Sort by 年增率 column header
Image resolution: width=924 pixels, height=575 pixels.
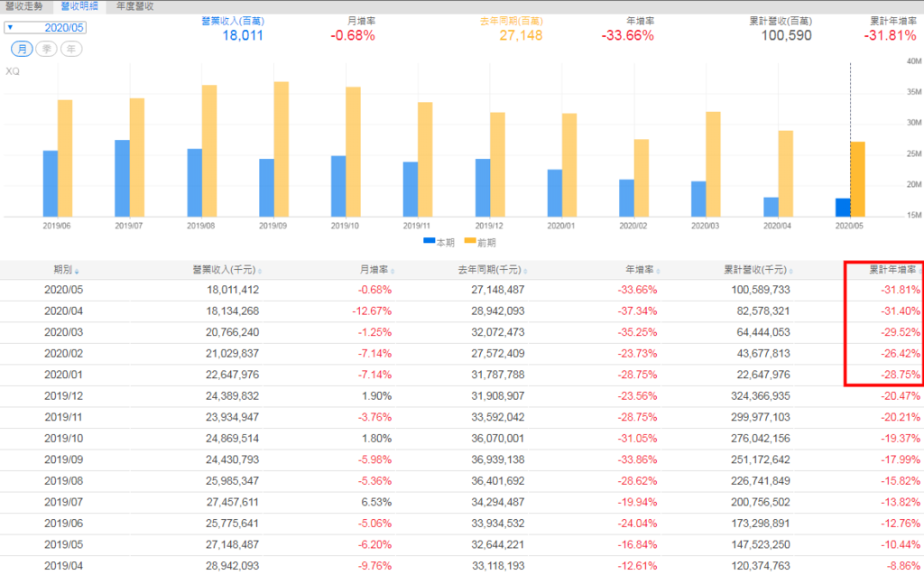642,270
